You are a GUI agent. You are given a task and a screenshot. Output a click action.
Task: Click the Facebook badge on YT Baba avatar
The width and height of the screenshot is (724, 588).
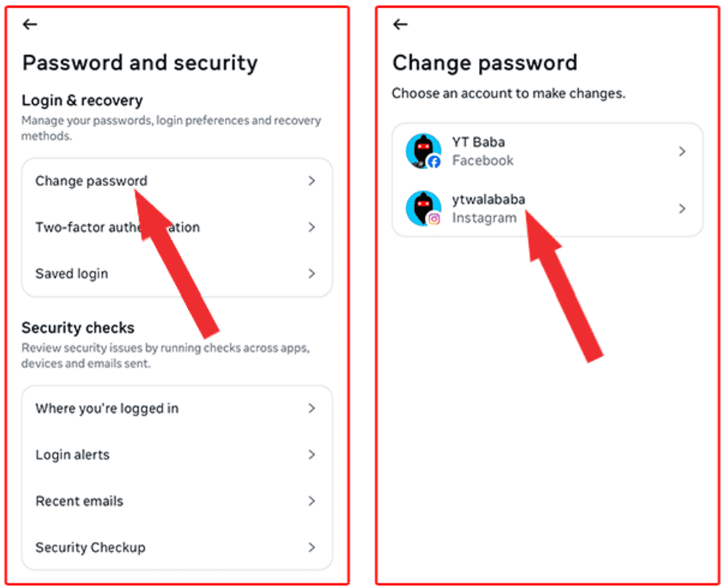[434, 162]
